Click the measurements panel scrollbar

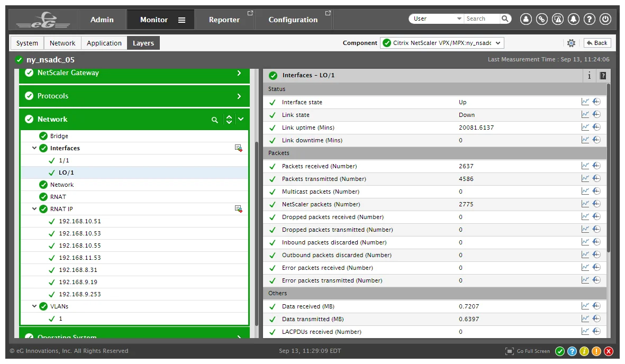pos(608,167)
